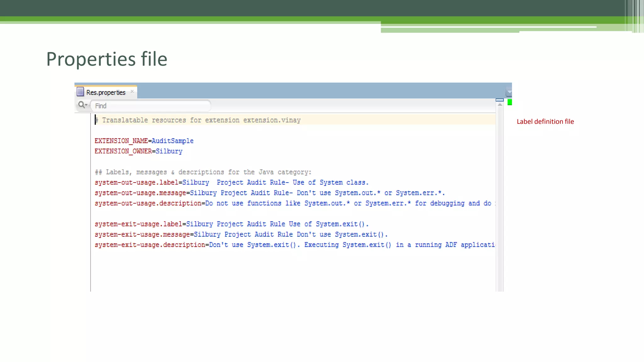This screenshot has width=644, height=362.
Task: Click the EXTENSION_OWNER=Silbury line
Action: pyautogui.click(x=138, y=151)
